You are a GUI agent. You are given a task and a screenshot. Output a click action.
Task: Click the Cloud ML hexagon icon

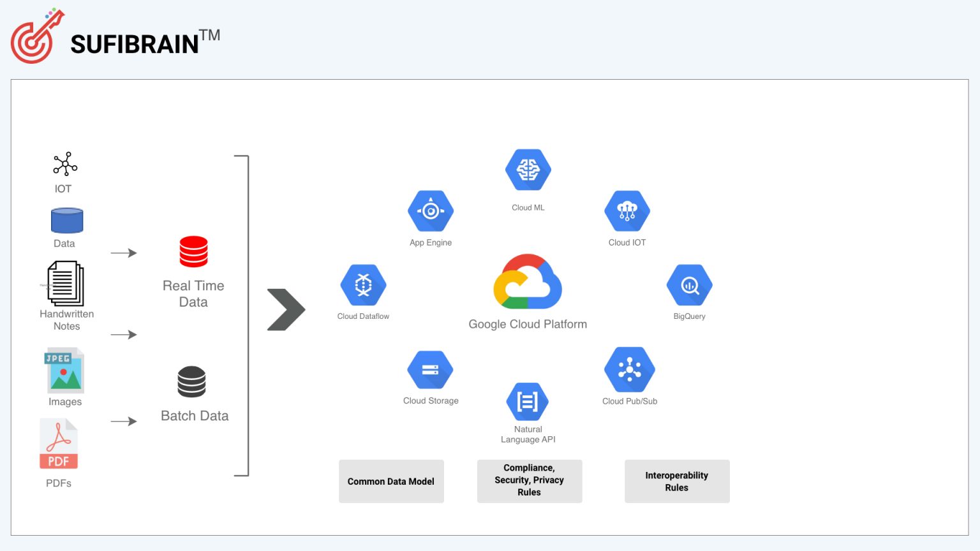click(x=528, y=170)
